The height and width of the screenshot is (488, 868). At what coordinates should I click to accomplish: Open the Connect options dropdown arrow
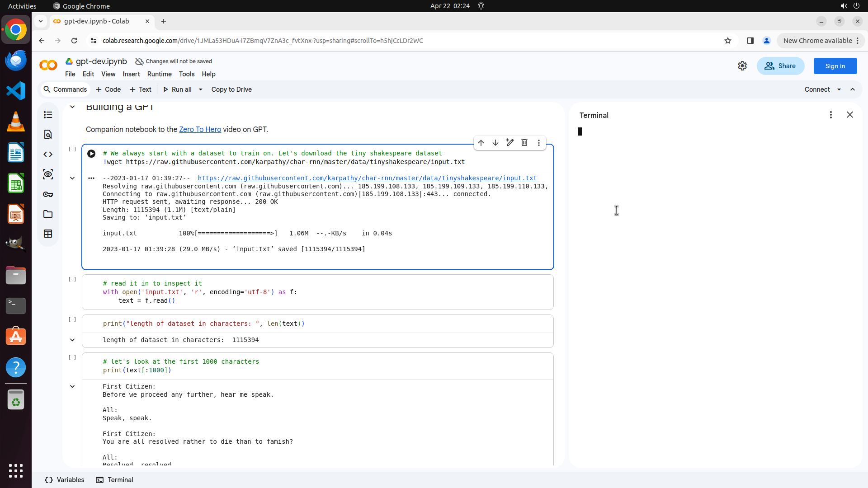click(x=839, y=89)
